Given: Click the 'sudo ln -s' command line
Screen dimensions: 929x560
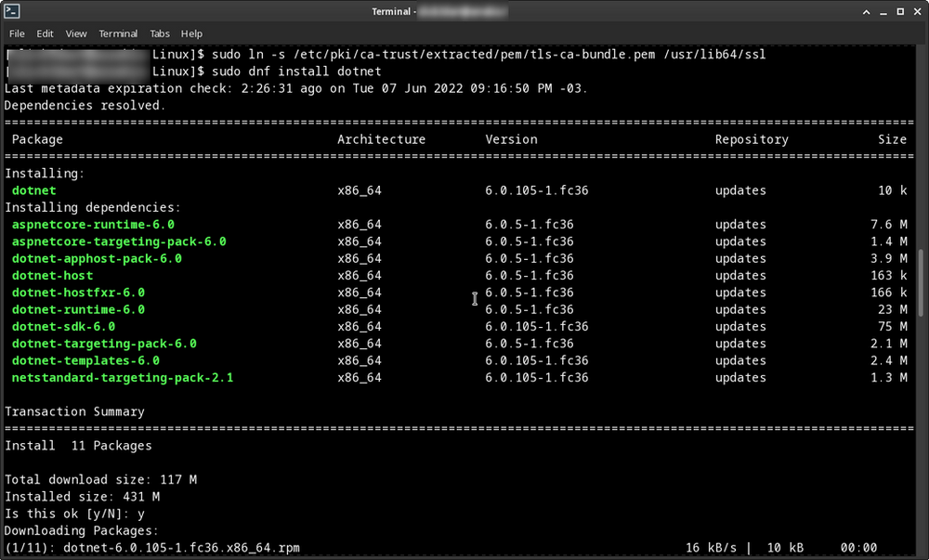Looking at the screenshot, I should [489, 55].
